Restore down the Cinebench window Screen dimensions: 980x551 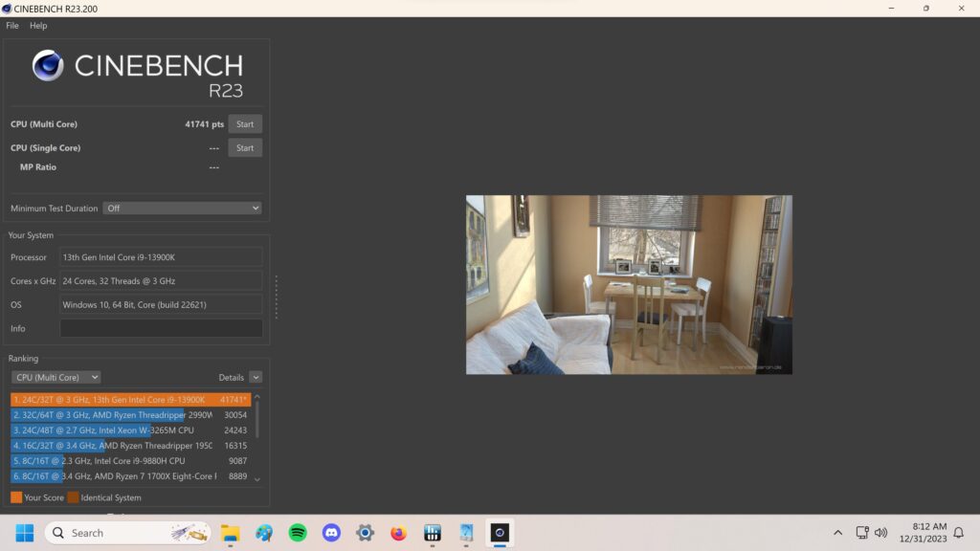point(926,8)
